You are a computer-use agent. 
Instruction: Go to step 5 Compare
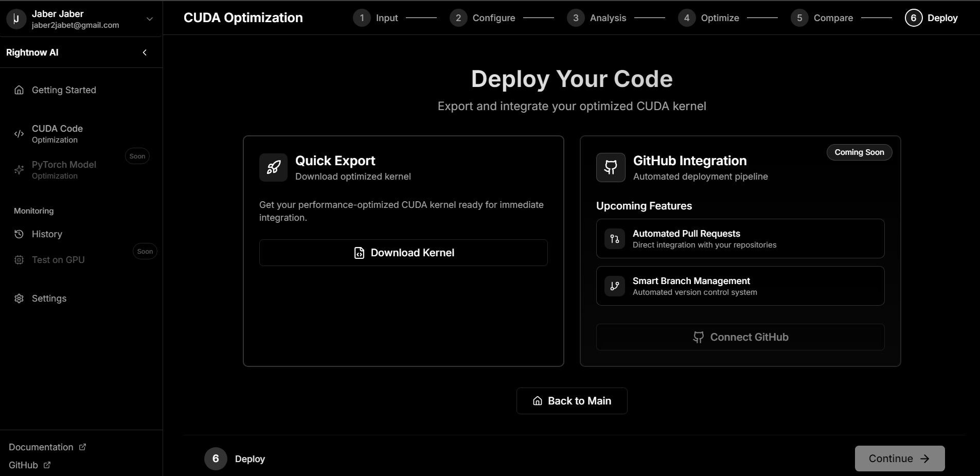tap(822, 18)
